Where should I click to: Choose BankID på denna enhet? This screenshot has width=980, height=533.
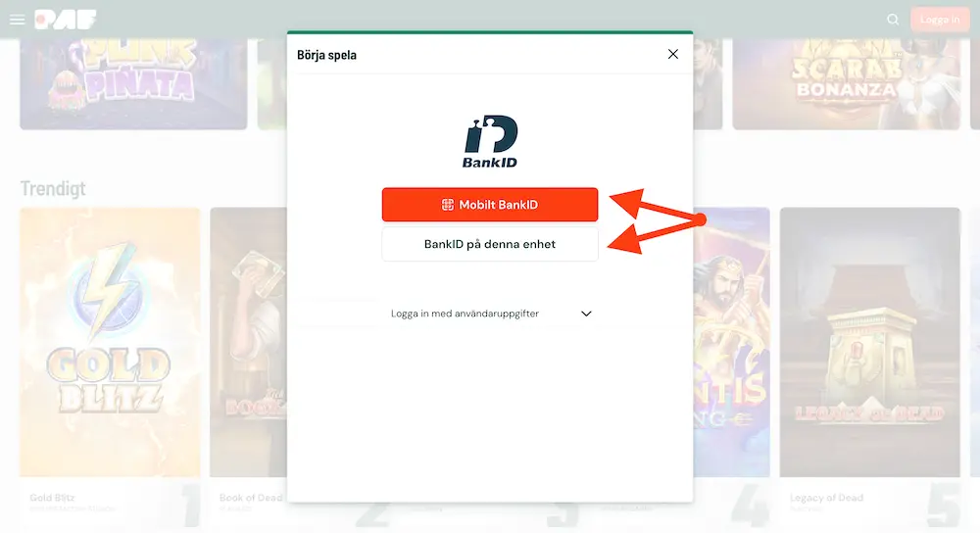490,244
